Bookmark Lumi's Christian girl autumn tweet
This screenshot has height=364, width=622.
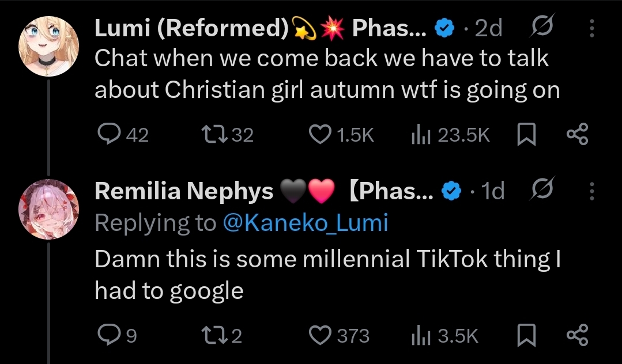[525, 135]
